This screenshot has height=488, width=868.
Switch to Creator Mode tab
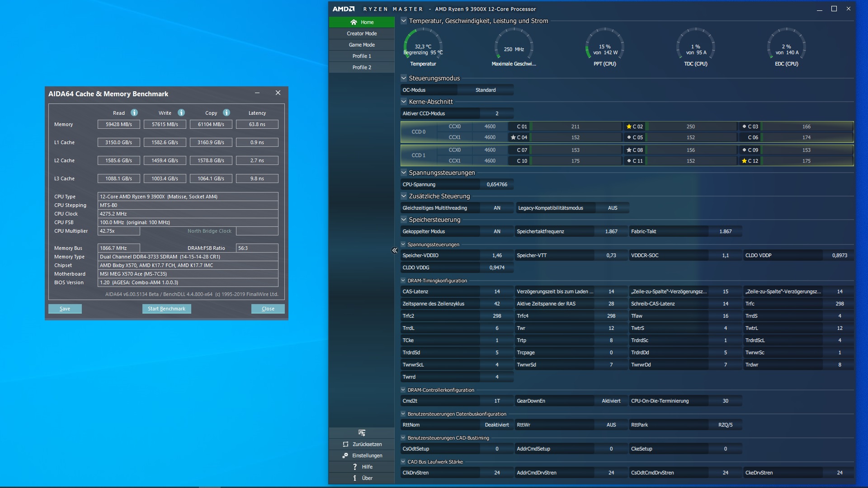click(362, 33)
